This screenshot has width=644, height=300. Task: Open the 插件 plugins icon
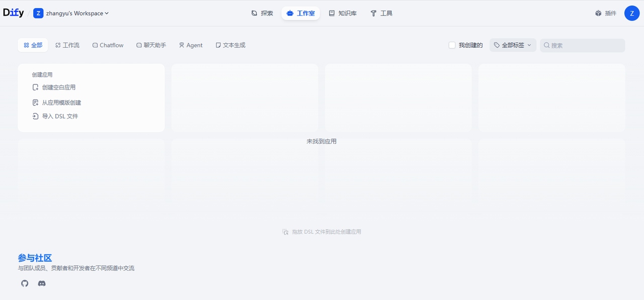point(598,14)
